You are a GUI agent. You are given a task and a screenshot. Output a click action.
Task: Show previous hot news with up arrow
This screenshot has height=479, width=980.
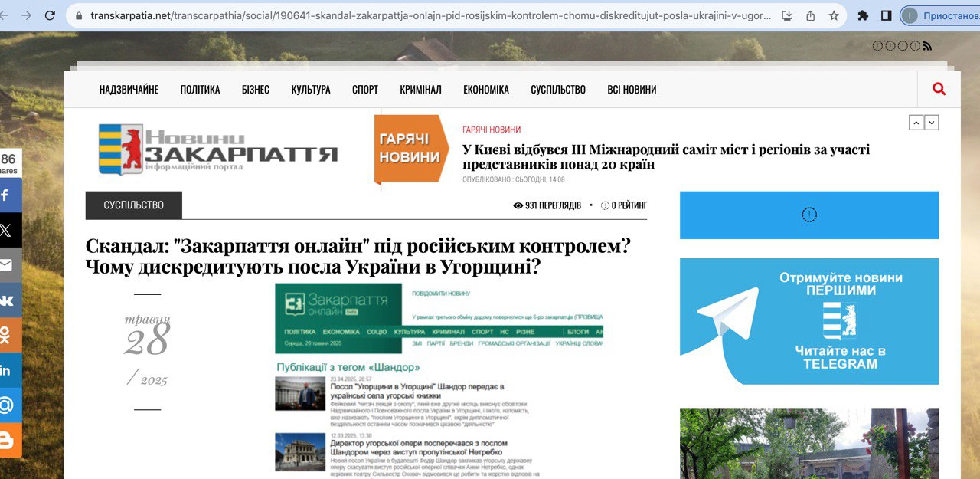[916, 123]
